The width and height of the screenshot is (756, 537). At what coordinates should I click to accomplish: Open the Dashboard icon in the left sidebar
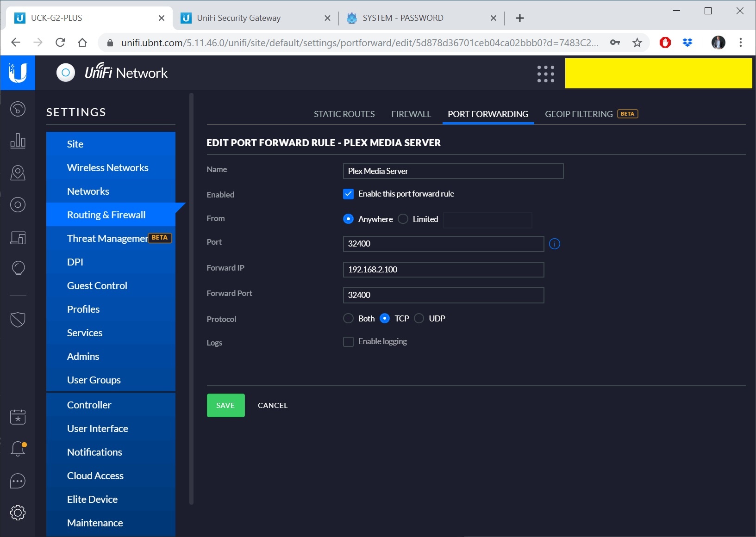(18, 109)
